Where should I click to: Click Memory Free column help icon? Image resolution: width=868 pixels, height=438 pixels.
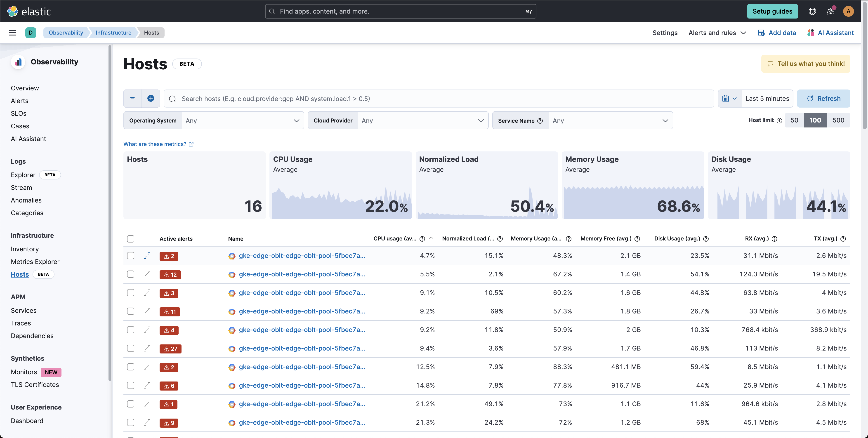(637, 238)
